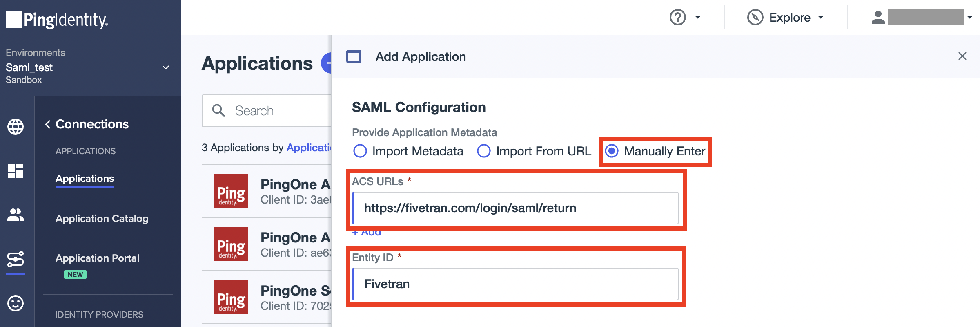Select the Import Metadata radio option
The image size is (980, 327).
(x=360, y=151)
